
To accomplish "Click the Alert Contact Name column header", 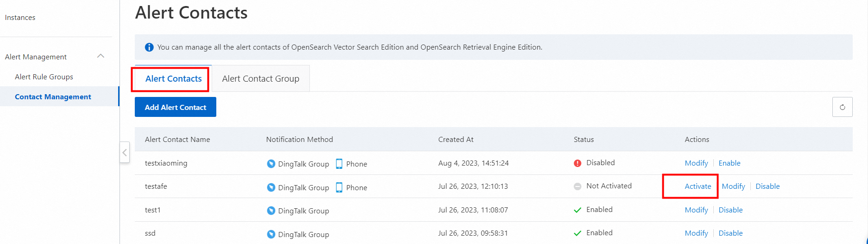I will pos(177,140).
